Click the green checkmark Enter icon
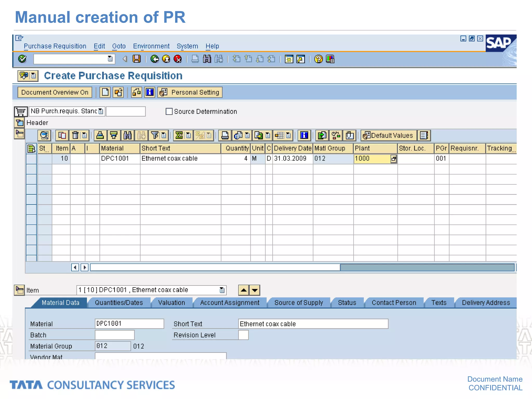 (x=22, y=59)
